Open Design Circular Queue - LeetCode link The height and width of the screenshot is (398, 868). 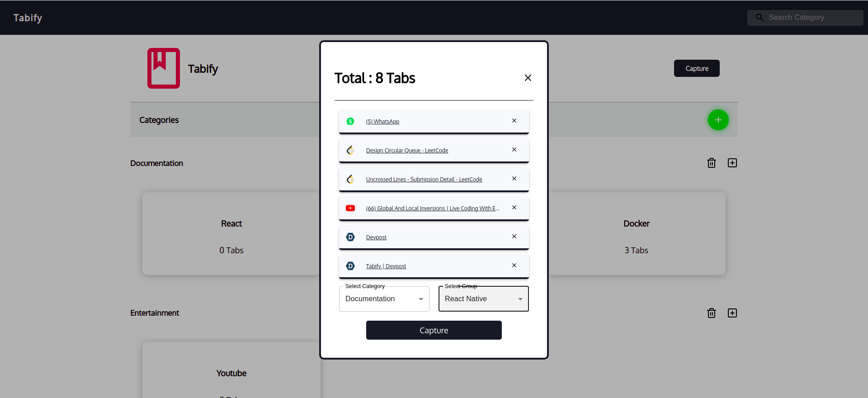pyautogui.click(x=407, y=151)
